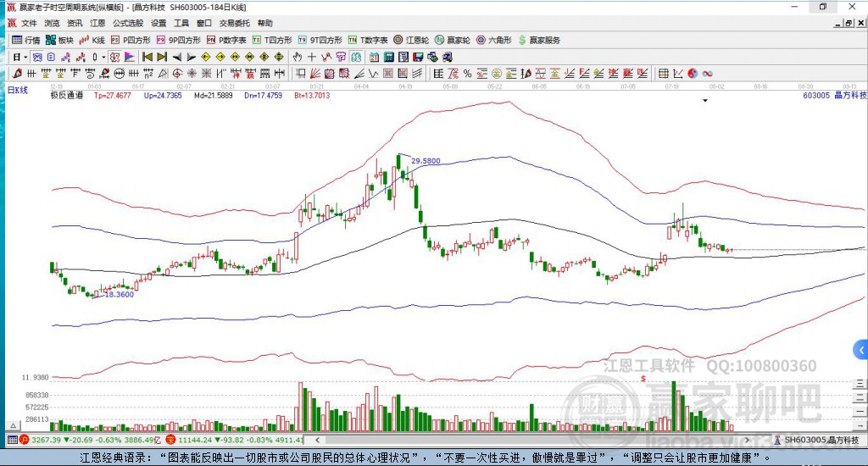868x466 pixels.
Task: Open the T数字表 tool
Action: (368, 40)
